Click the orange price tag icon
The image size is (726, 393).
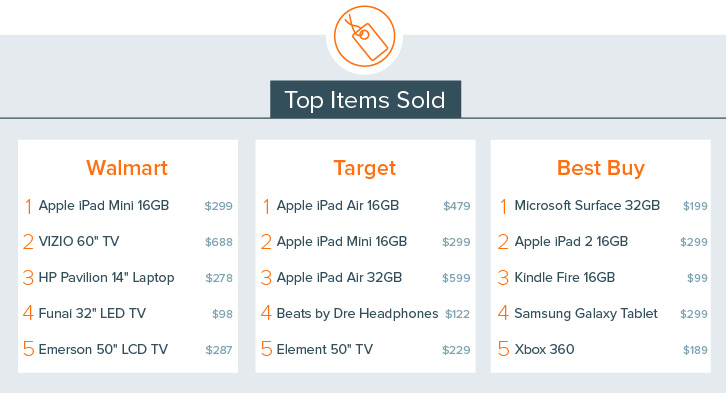[364, 36]
